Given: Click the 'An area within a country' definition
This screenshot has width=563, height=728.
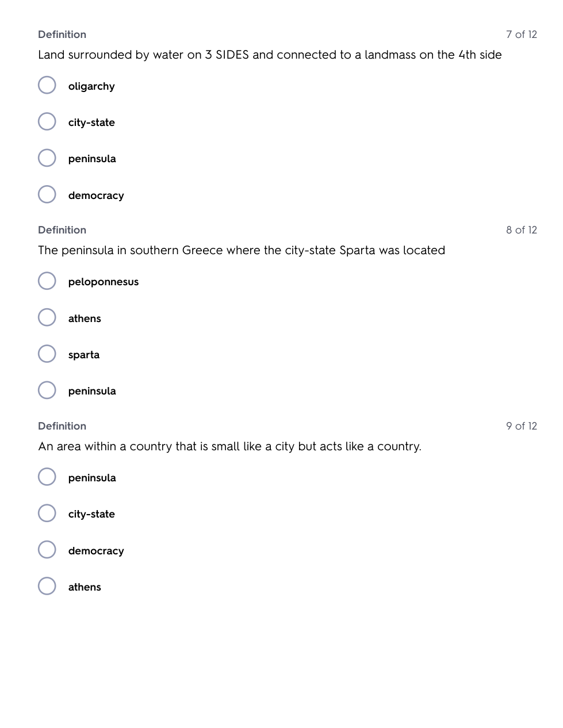Looking at the screenshot, I should pyautogui.click(x=229, y=446).
